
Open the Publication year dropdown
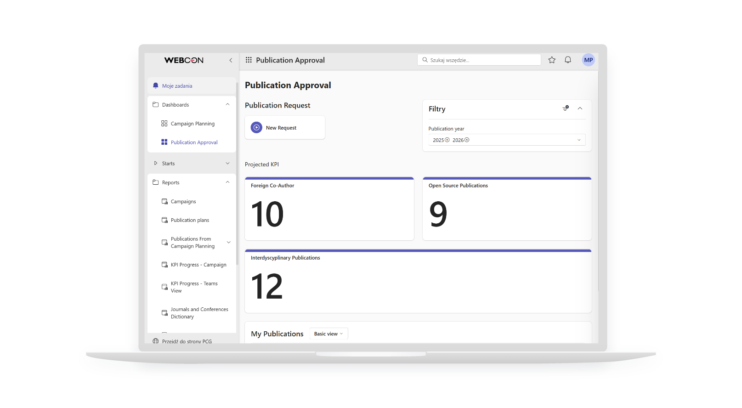pyautogui.click(x=507, y=140)
